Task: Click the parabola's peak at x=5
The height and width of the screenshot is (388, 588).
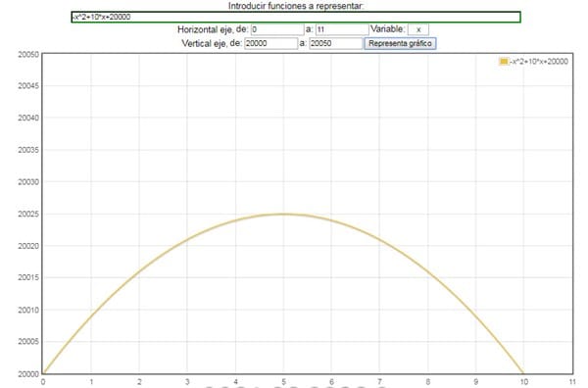Action: point(283,214)
